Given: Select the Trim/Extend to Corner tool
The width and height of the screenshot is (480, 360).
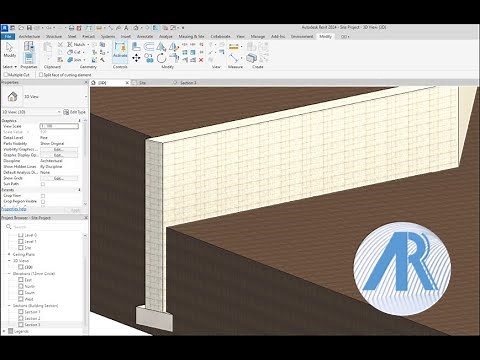Looking at the screenshot, I should (174, 59).
